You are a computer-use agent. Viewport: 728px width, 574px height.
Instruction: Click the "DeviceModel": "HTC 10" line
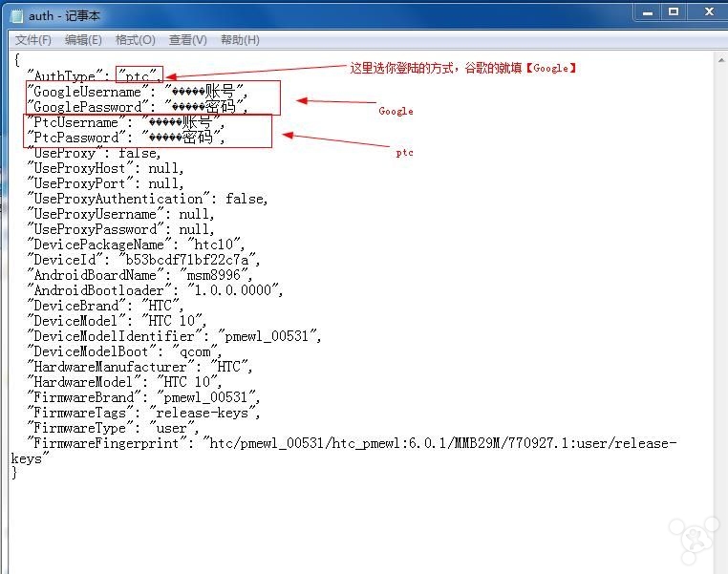[117, 321]
